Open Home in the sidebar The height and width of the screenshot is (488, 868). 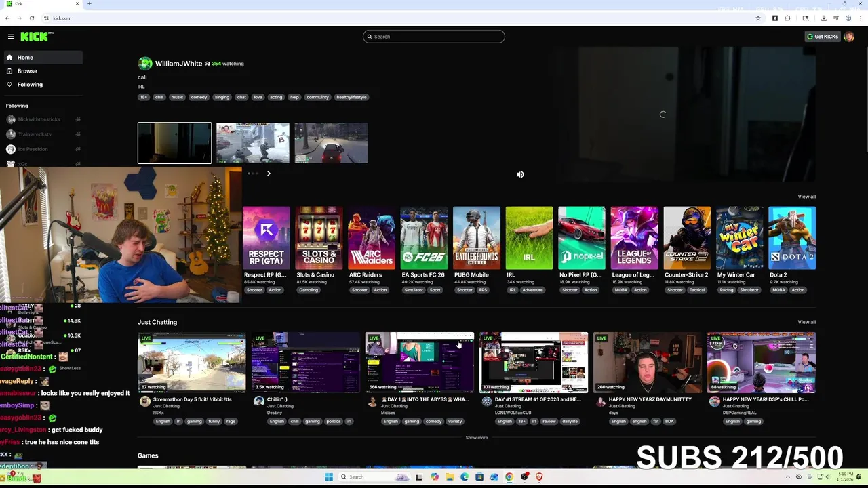[43, 58]
